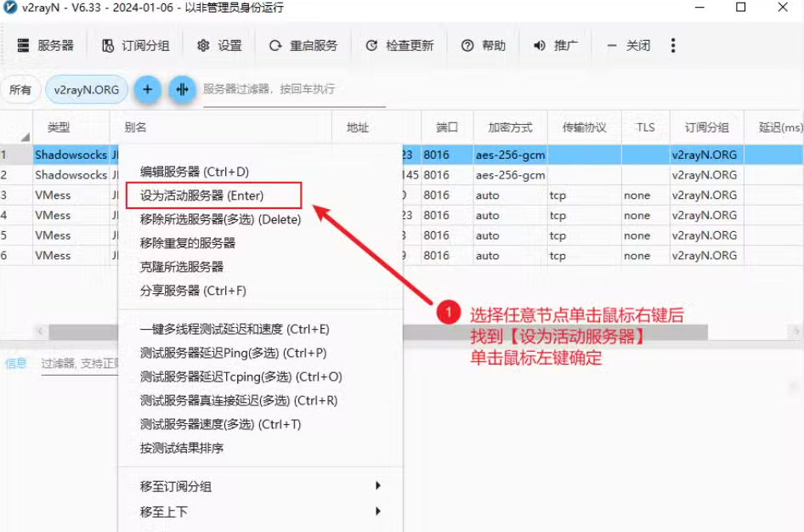Sort by the 延迟(ms) column header
The width and height of the screenshot is (804, 532).
click(779, 127)
